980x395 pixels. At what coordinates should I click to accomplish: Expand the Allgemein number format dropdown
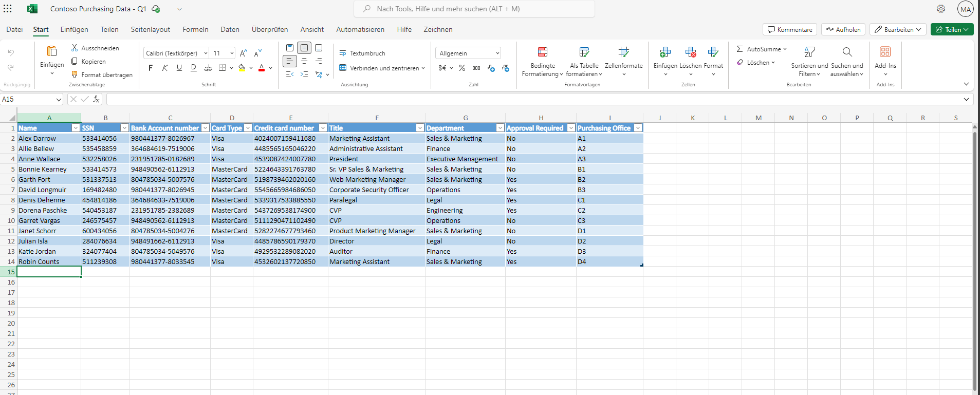click(497, 53)
